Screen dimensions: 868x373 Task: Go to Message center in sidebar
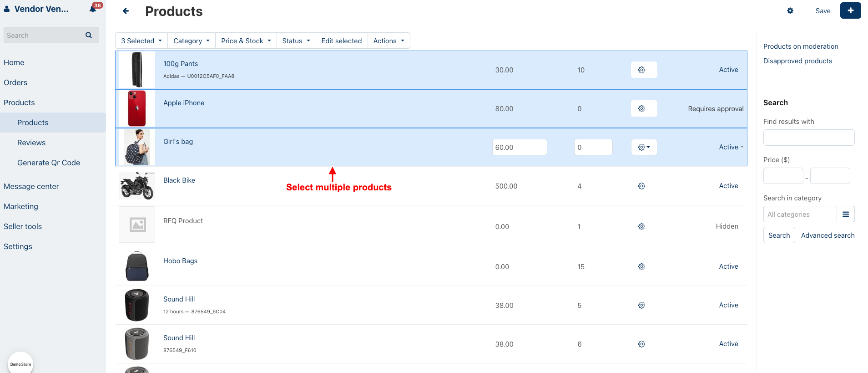click(x=31, y=186)
